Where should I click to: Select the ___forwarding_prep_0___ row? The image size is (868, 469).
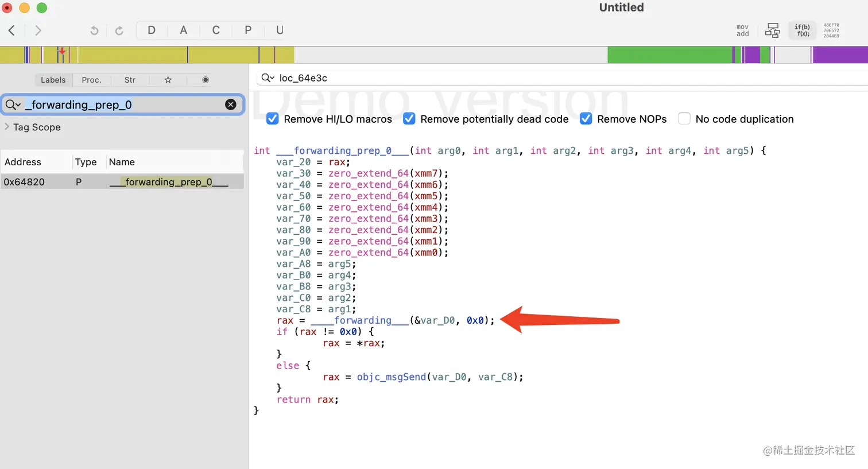tap(122, 182)
